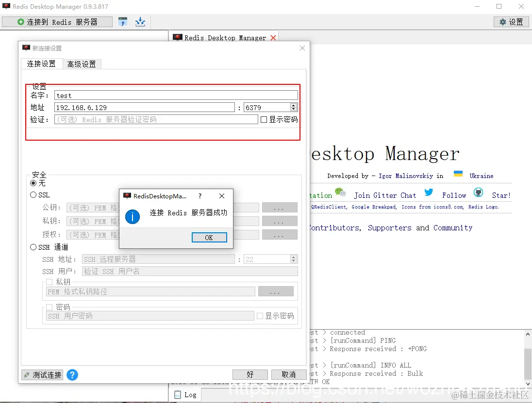Select the SSH 通道 radio button
The image size is (532, 403).
pyautogui.click(x=33, y=247)
